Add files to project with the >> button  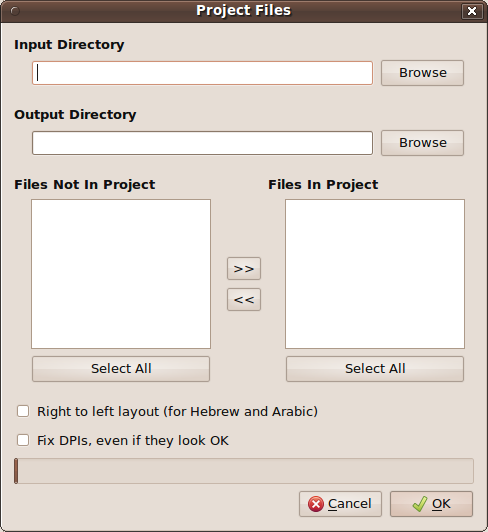pos(244,269)
